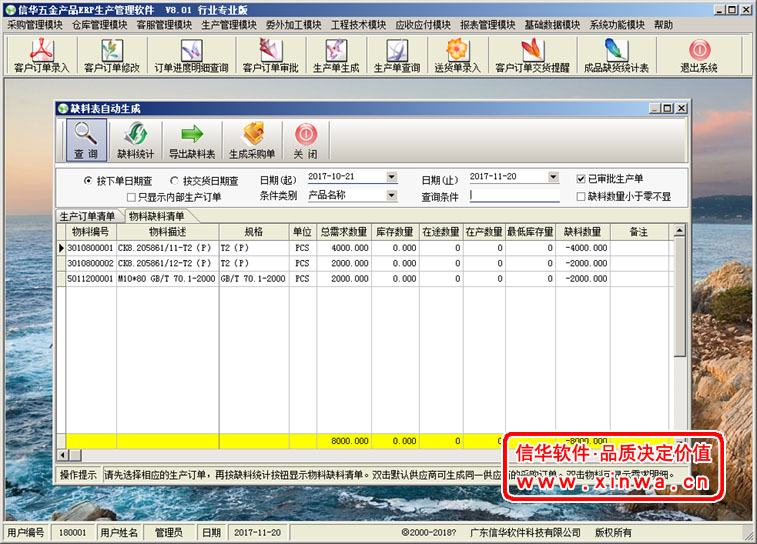757x544 pixels.
Task: Click the 物料编号 column header
Action: click(x=91, y=232)
